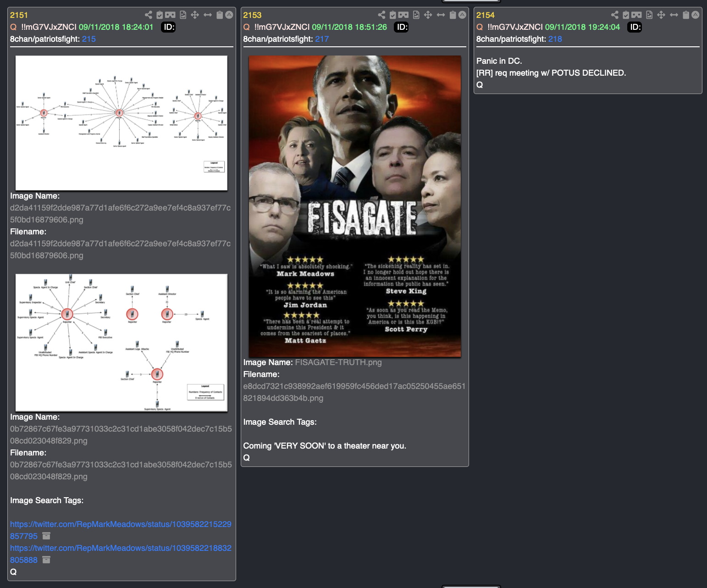The image size is (707, 588).
Task: Click tripcode !!mG7VJxZNCI on post 2154
Action: pyautogui.click(x=515, y=27)
